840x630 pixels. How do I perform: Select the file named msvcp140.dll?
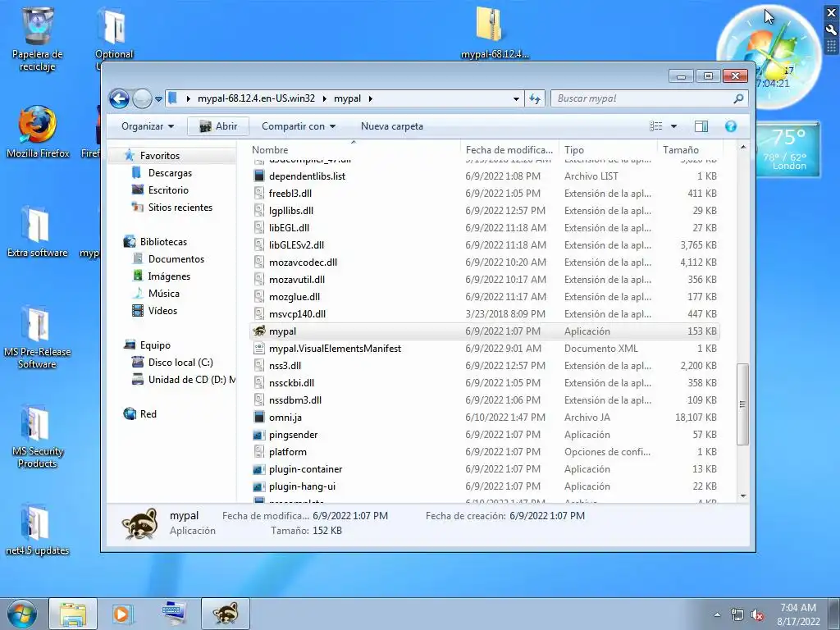297,314
